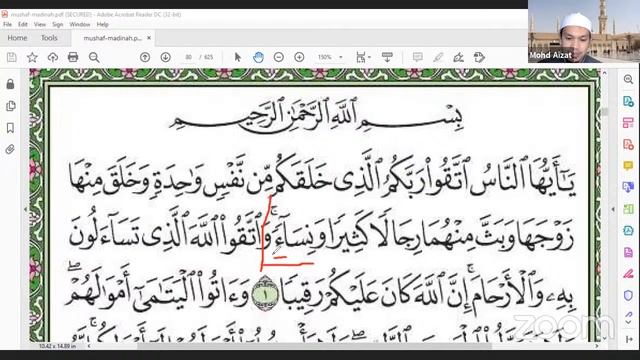
Task: Select the highlighter pen tool
Action: (438, 57)
